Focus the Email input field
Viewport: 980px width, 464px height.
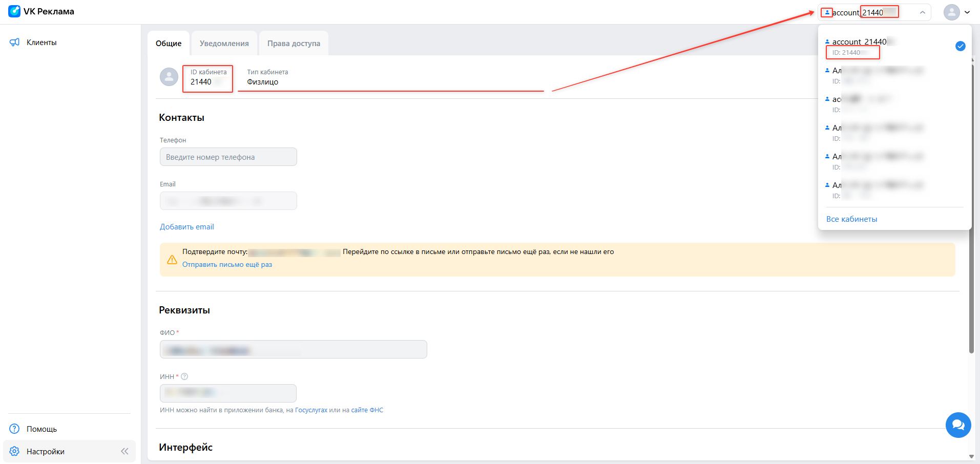pos(228,201)
